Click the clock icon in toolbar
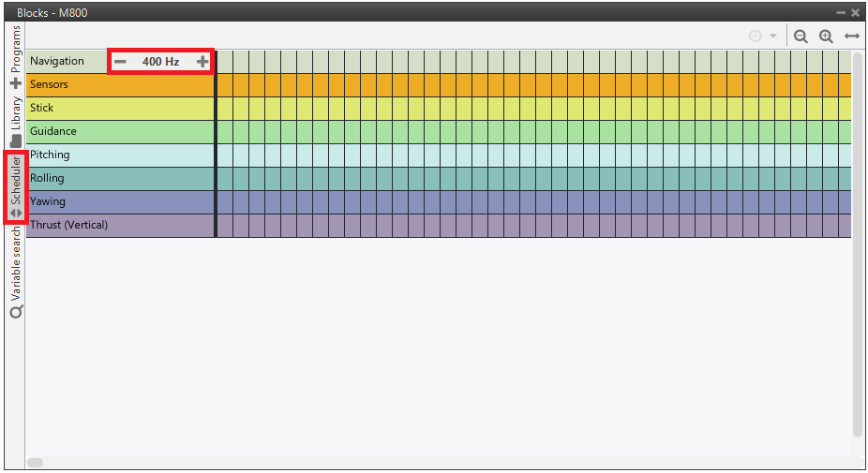Screen dimensions: 868x473 [756, 36]
